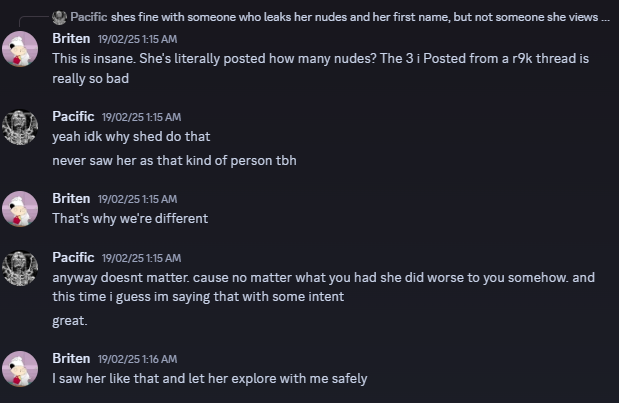
Task: Open Briten's avatar beside "That's why we're different"
Action: point(21,208)
